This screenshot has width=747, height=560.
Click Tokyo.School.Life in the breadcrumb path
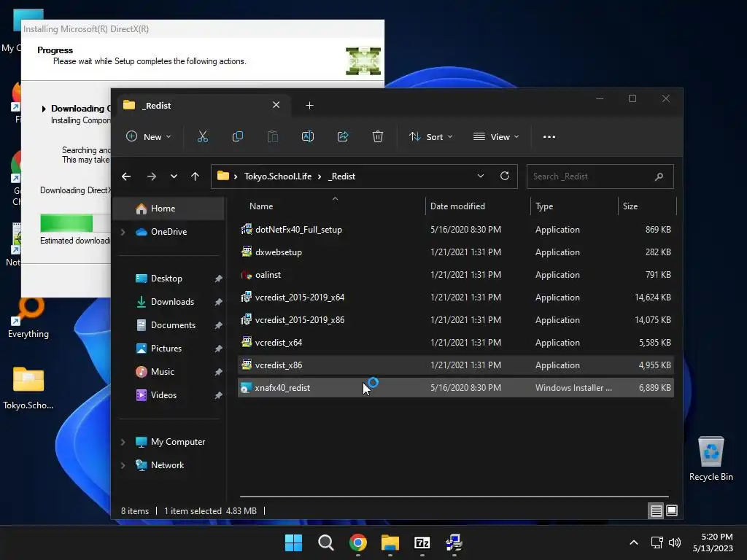[278, 176]
